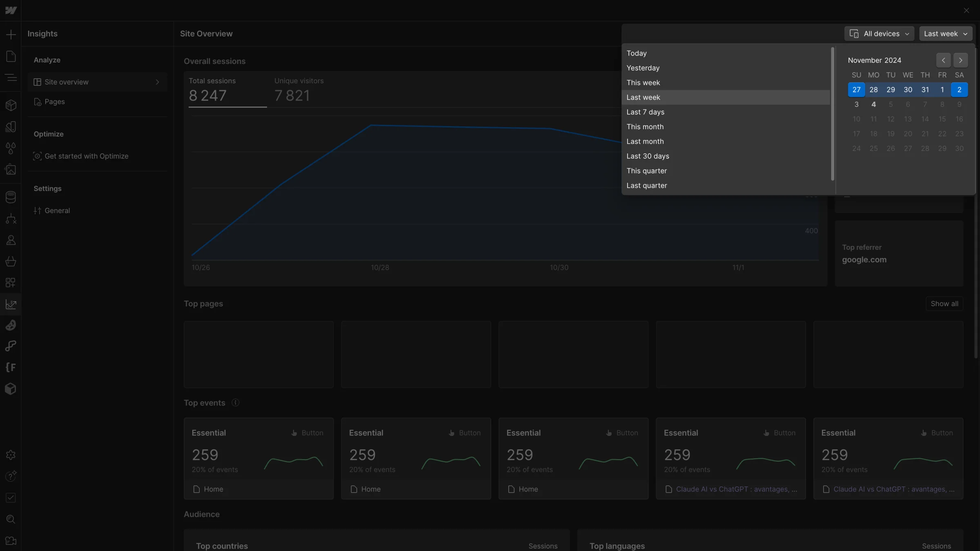Click the active Insights chart icon
This screenshot has width=980, height=551.
11,304
